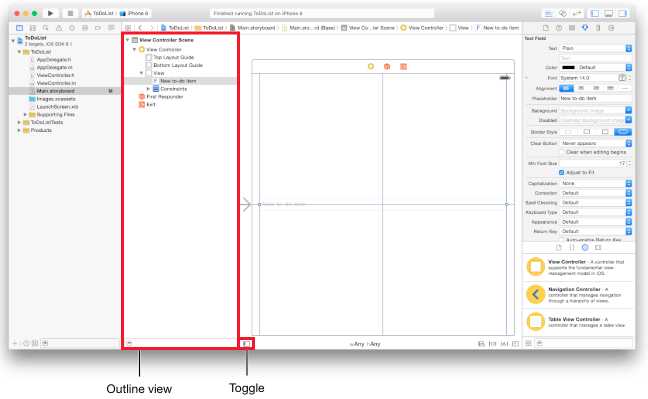Open the font picker button beside System 14.0
The image size is (648, 399).
(x=622, y=78)
